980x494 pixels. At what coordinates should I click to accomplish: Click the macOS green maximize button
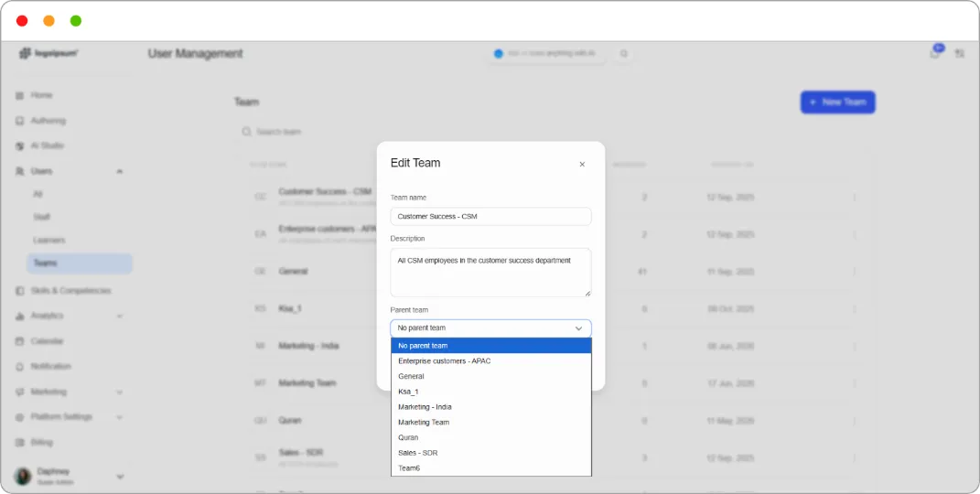(76, 21)
